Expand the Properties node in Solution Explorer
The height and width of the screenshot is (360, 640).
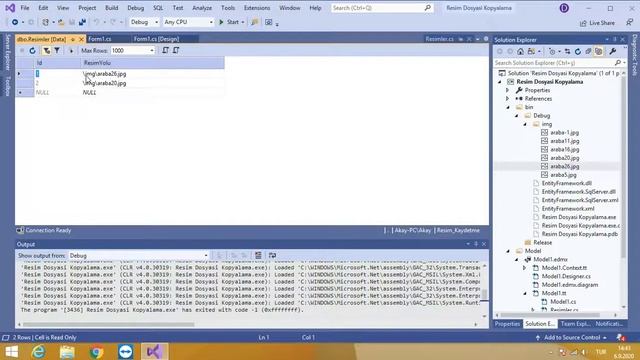(x=507, y=90)
